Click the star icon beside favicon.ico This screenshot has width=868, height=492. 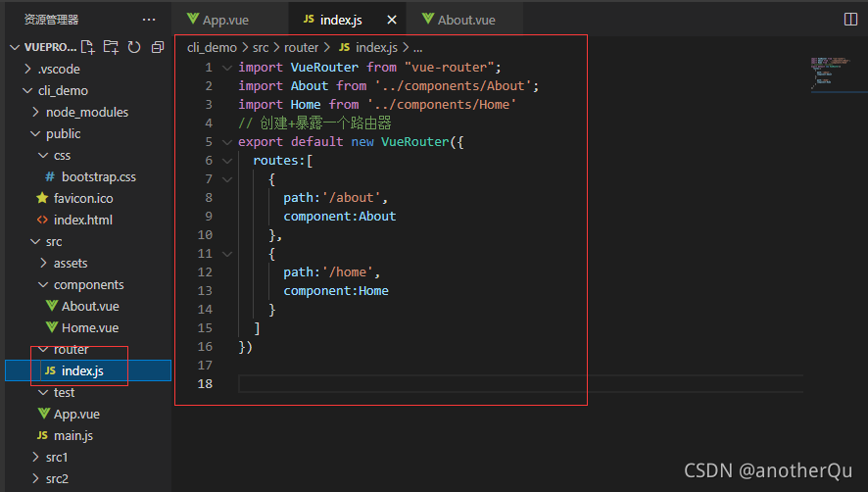(x=42, y=198)
